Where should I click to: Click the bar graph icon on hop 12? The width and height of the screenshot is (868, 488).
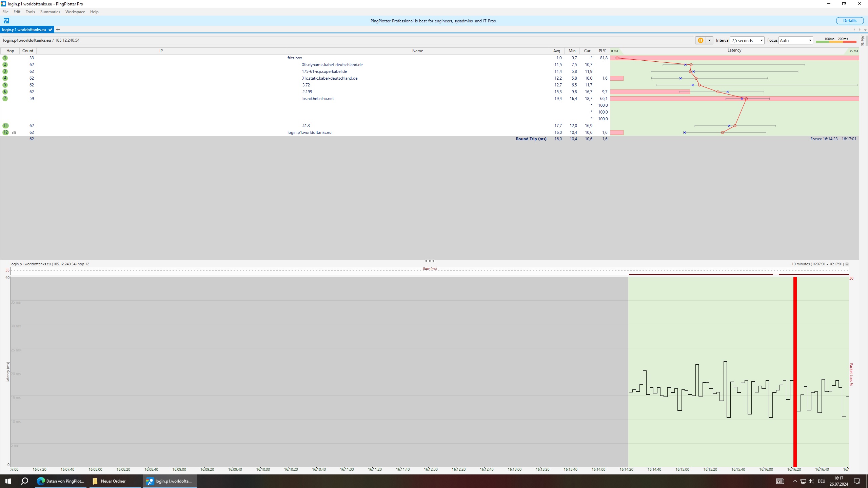[x=14, y=133]
